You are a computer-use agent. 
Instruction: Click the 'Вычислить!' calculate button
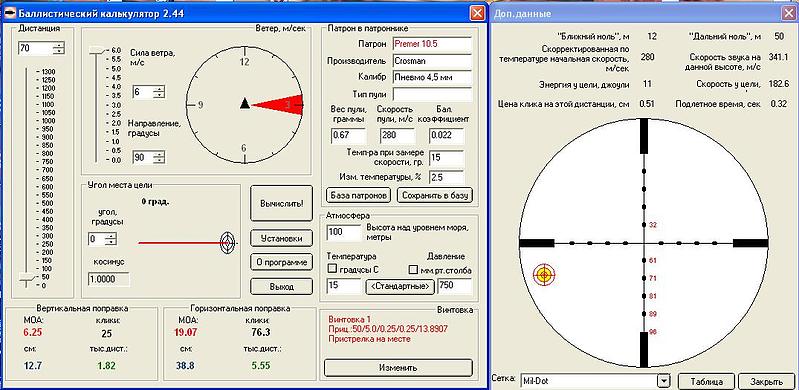click(281, 203)
